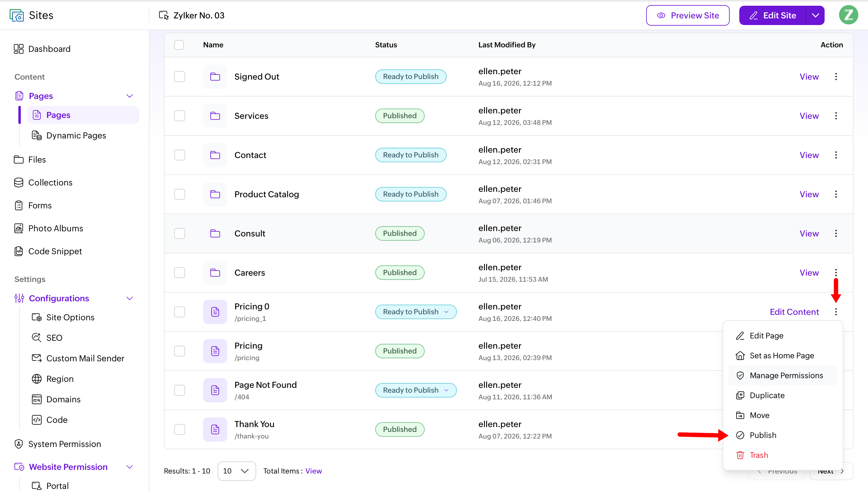The height and width of the screenshot is (491, 868).
Task: Collapse the Pages section chevron
Action: (129, 96)
